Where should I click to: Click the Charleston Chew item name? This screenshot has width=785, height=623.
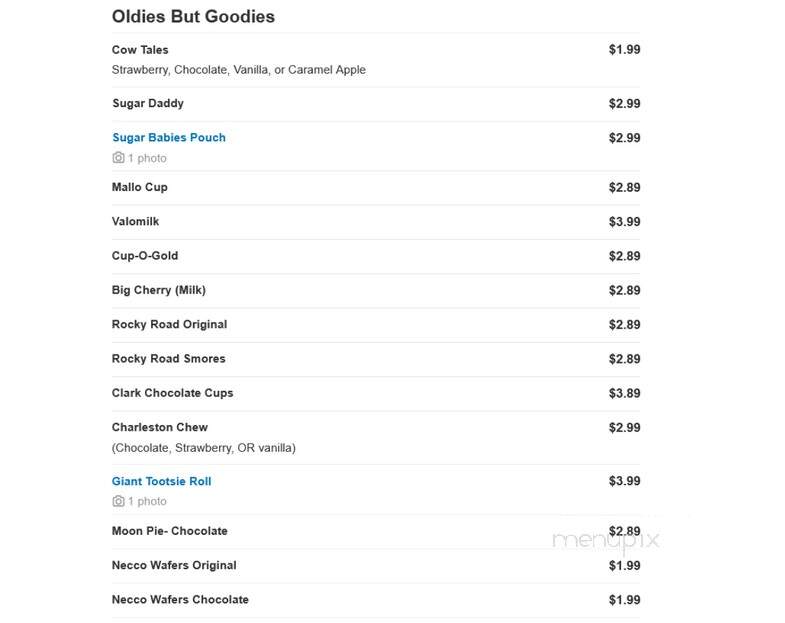click(x=160, y=427)
